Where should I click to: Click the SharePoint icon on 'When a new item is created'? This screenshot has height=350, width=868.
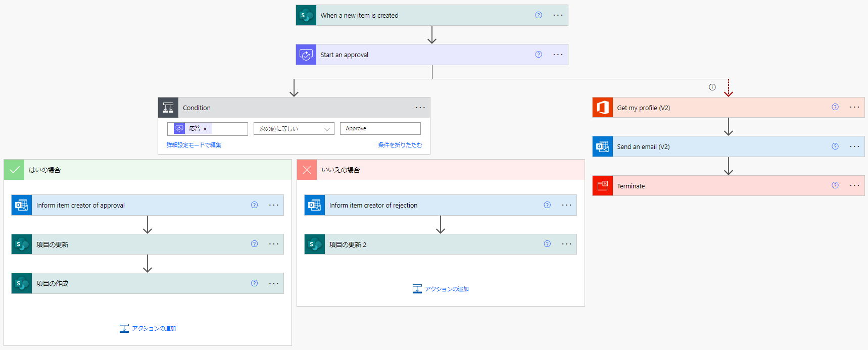point(306,15)
